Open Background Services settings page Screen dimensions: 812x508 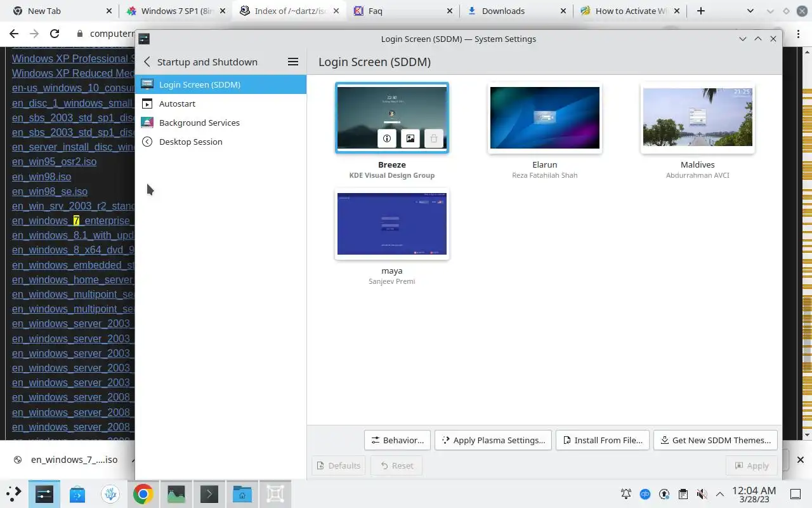221,123
